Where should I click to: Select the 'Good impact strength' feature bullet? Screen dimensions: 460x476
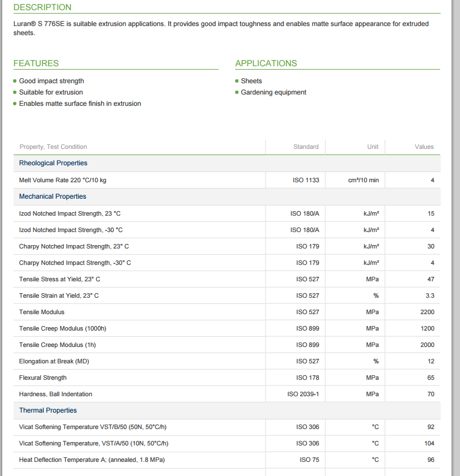pos(52,81)
